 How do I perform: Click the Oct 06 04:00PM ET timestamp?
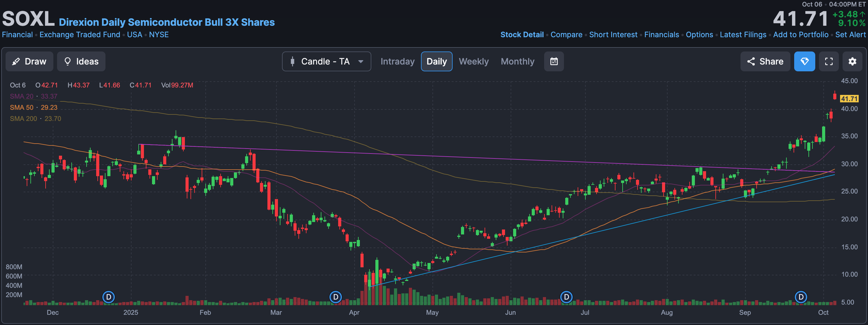coord(833,4)
